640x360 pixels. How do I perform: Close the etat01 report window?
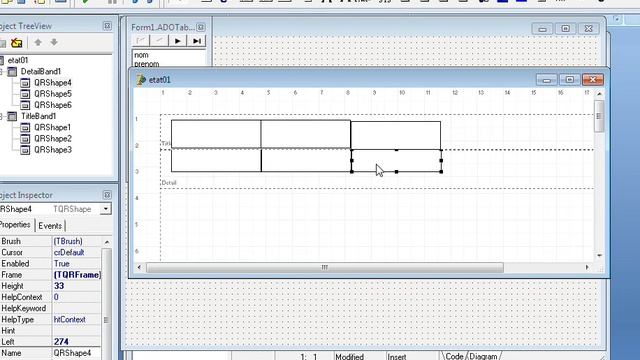coord(593,80)
